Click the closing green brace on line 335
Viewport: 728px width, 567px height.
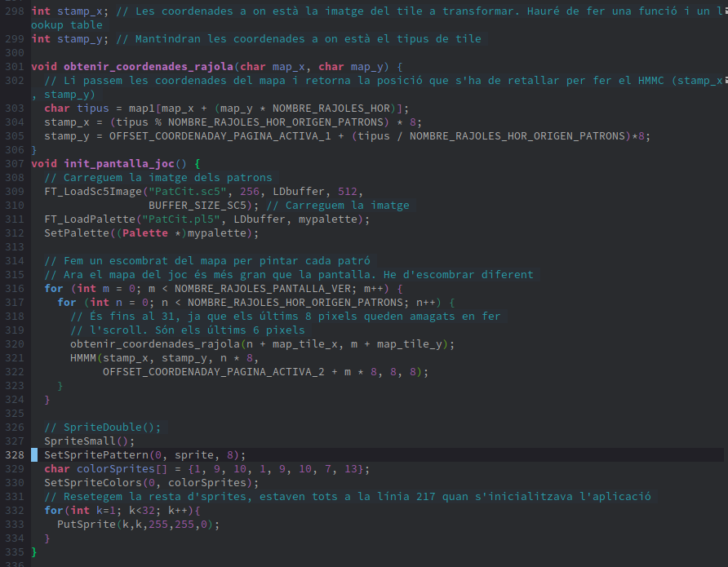[x=34, y=552]
